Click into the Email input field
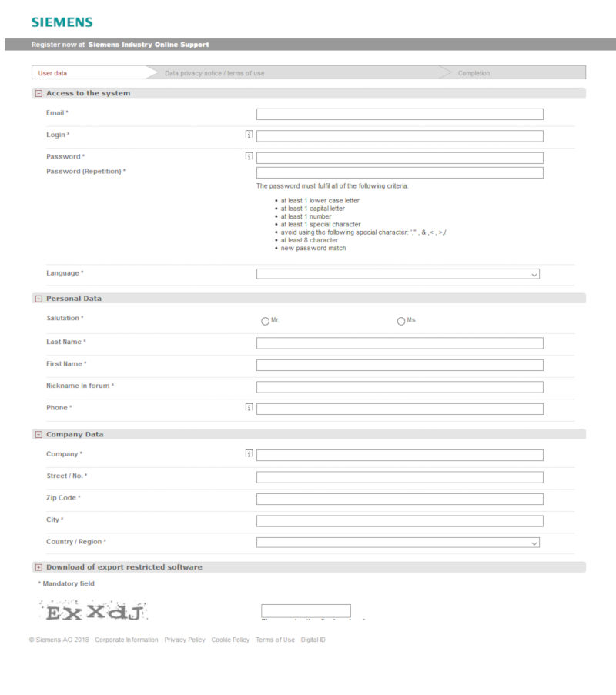The image size is (616, 695). click(400, 114)
